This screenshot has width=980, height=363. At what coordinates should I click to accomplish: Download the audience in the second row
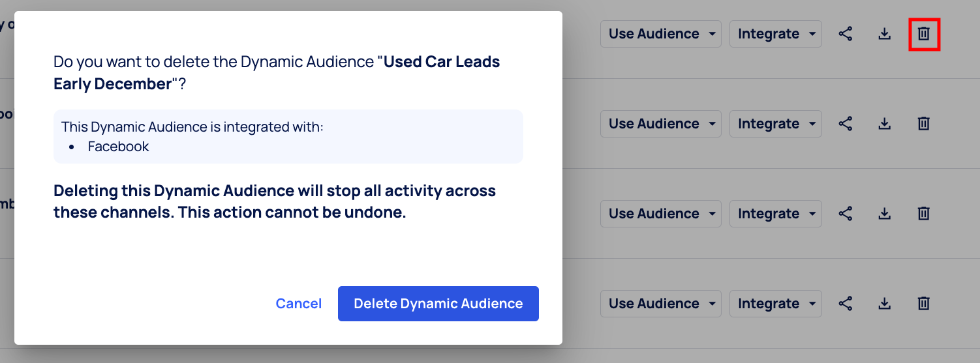click(x=884, y=124)
